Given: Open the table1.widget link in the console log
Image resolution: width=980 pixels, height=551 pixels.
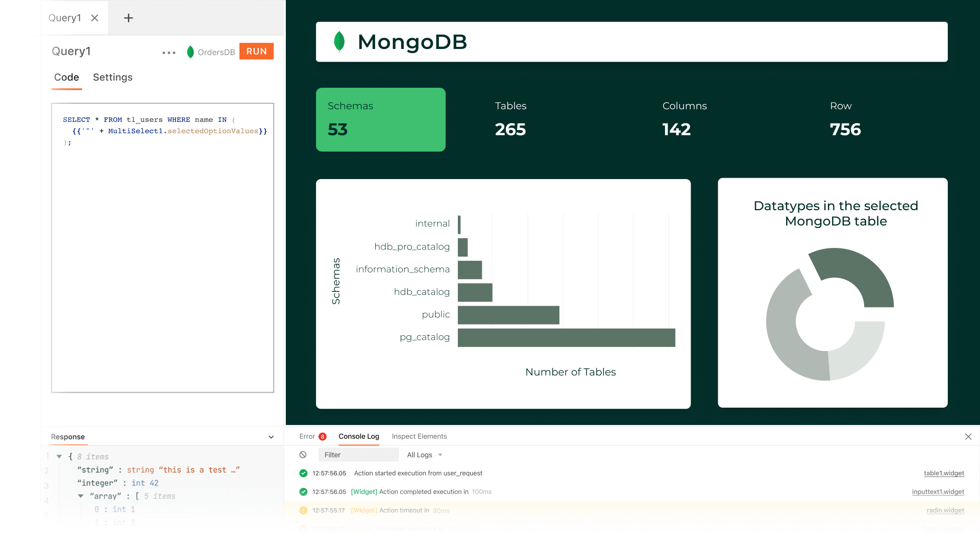Looking at the screenshot, I should point(944,473).
